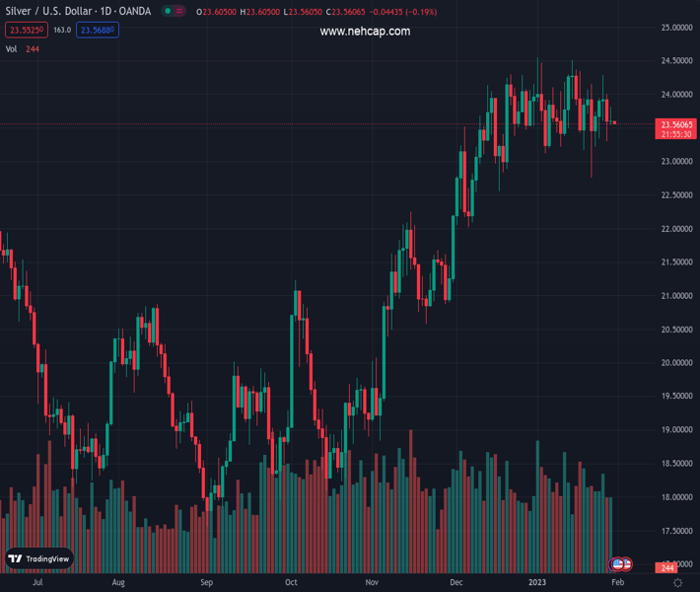Click the first US flag economic event icon

pyautogui.click(x=617, y=564)
